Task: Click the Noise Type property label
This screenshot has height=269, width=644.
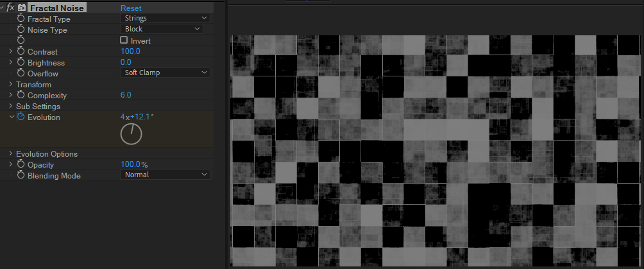Action: click(x=47, y=30)
